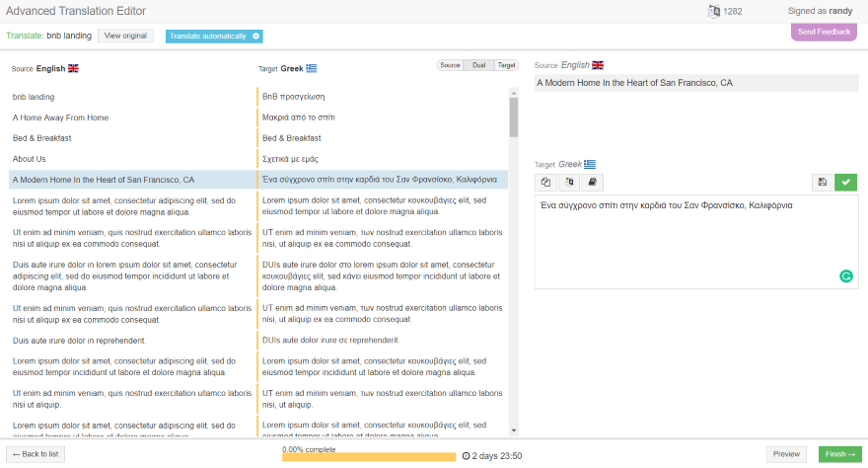Viewport: 868px width, 468px height.
Task: Switch the view to Source only
Action: click(x=450, y=65)
